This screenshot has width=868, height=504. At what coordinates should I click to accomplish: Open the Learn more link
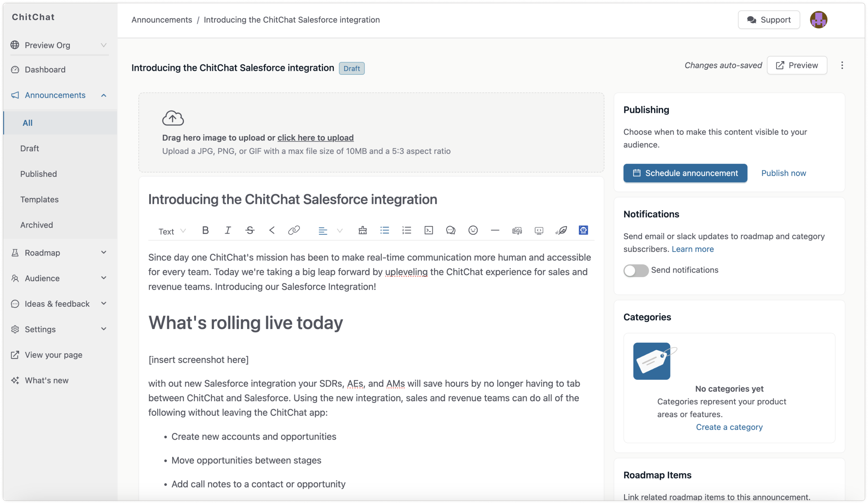click(x=693, y=249)
